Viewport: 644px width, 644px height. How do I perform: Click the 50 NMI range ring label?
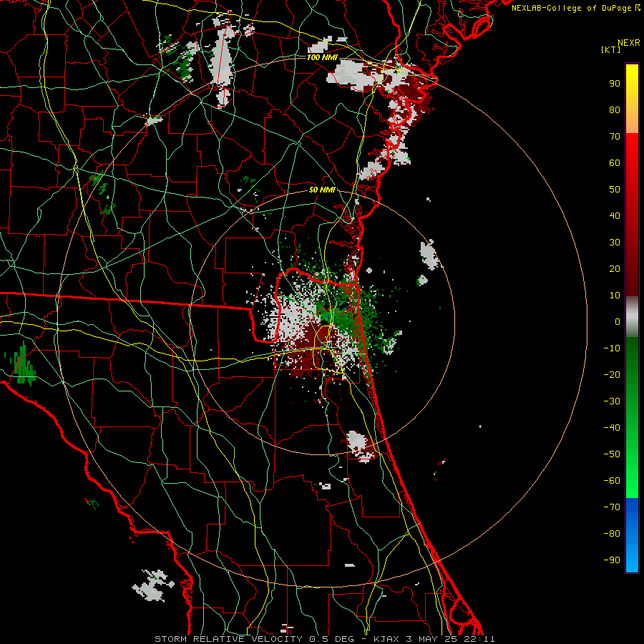coord(322,190)
